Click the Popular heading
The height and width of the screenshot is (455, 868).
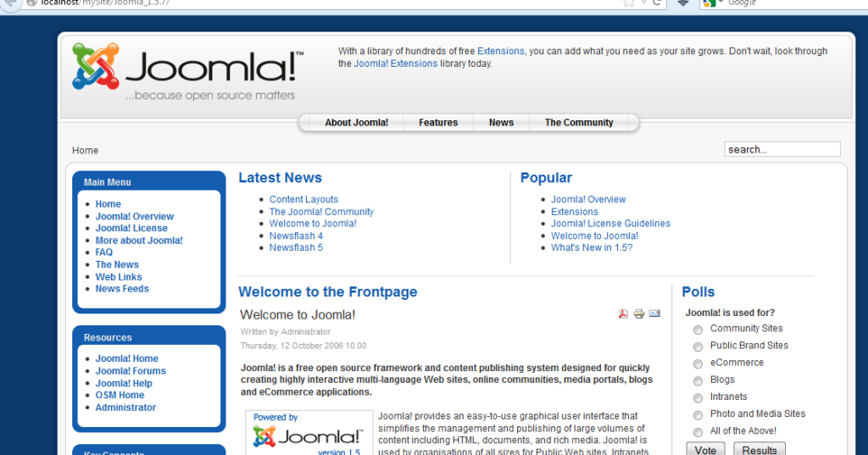point(546,178)
